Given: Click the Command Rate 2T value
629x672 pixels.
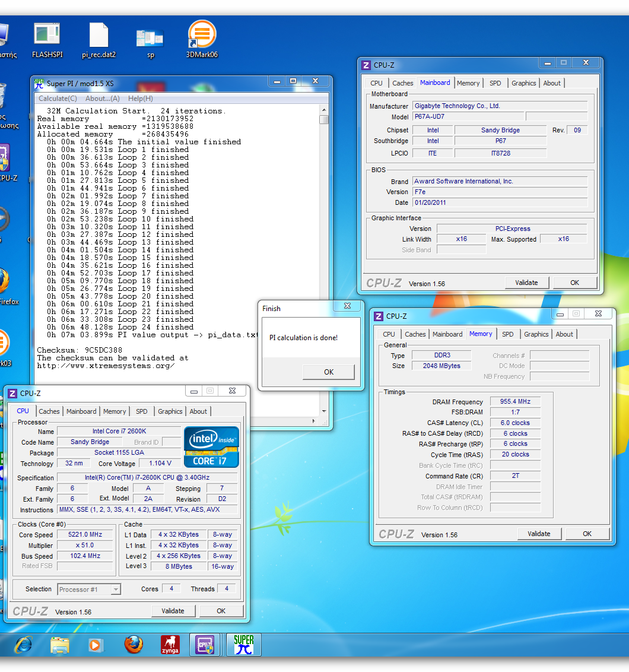Looking at the screenshot, I should tap(516, 476).
